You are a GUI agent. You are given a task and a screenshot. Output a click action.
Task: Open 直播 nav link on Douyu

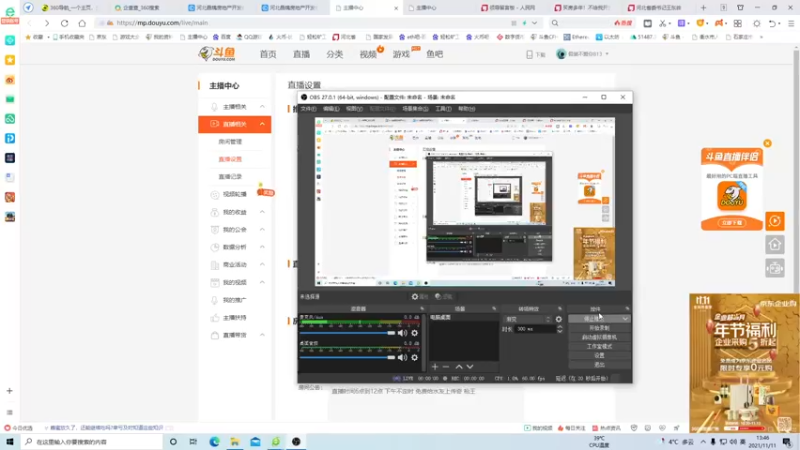[x=301, y=54]
